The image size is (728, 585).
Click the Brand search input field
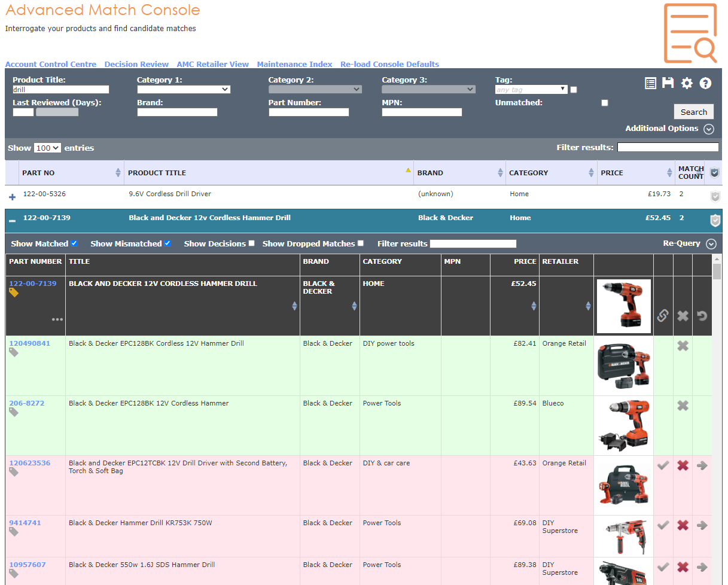[x=177, y=112]
